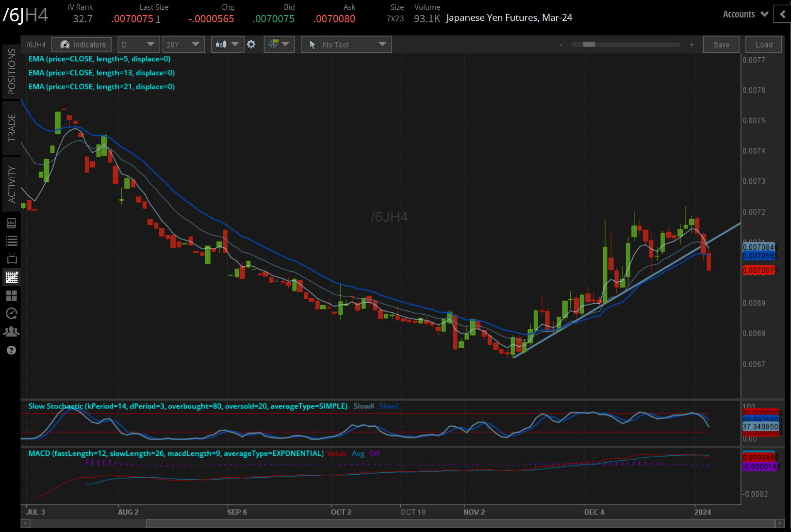Open the candlestick chart type dropdown
The image size is (791, 532).
pyautogui.click(x=227, y=45)
